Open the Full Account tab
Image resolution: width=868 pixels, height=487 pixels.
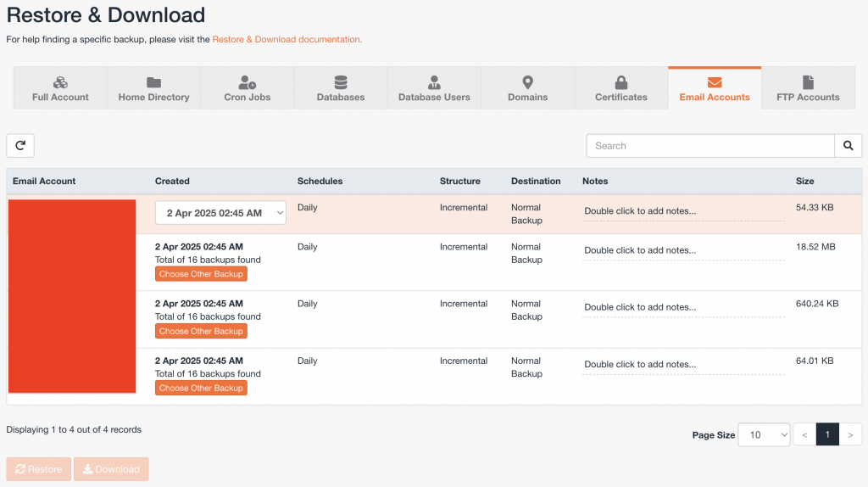pyautogui.click(x=60, y=88)
